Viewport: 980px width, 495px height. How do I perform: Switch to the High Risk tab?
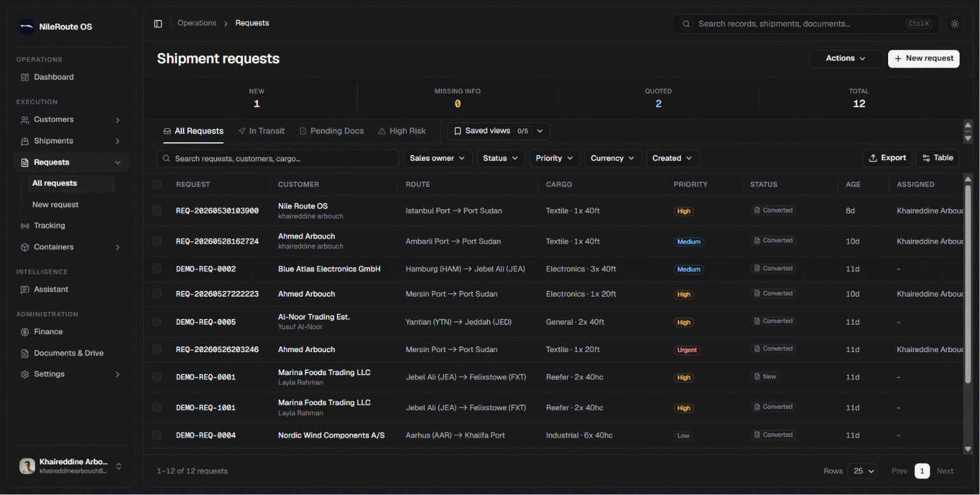tap(402, 131)
